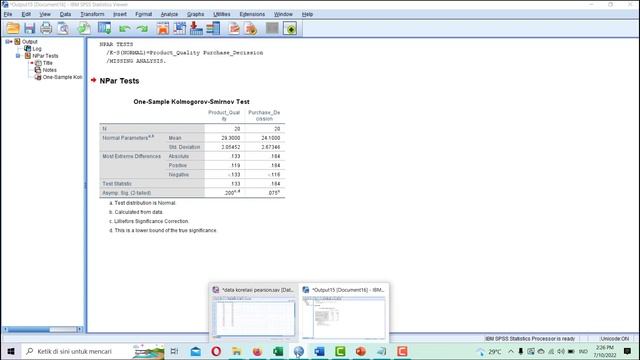Click the outline pane horizontal scrollbar

click(x=42, y=329)
